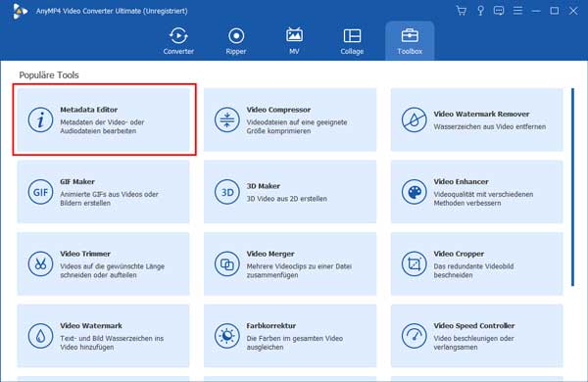The width and height of the screenshot is (588, 382).
Task: Maximize the AnyMP4 window
Action: (555, 11)
